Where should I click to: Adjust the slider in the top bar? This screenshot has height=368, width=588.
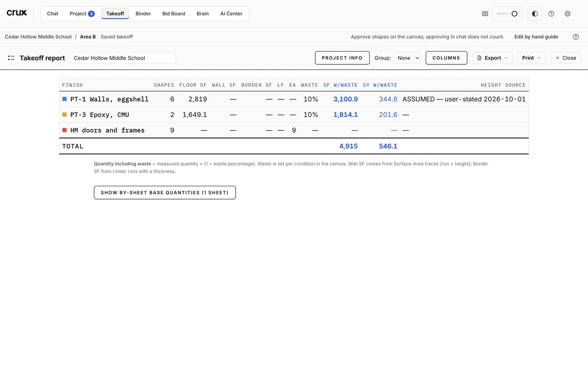click(x=507, y=14)
